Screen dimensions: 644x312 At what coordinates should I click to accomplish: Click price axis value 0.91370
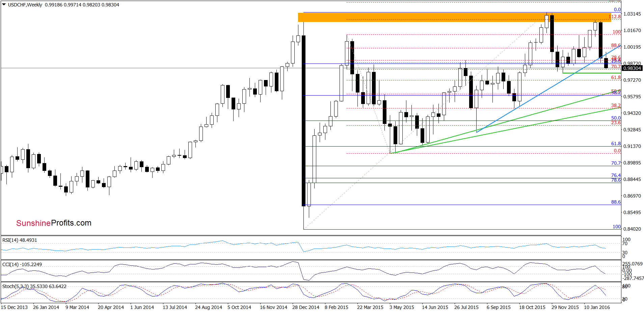pyautogui.click(x=632, y=146)
